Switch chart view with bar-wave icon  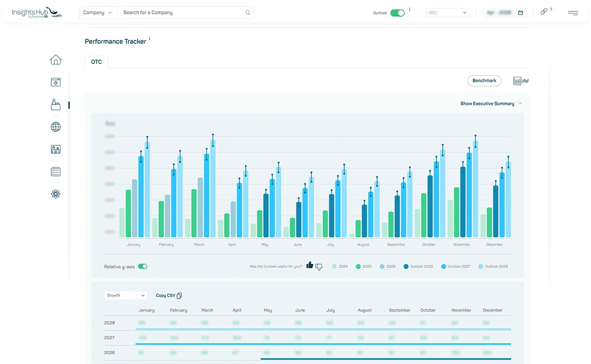coord(521,81)
